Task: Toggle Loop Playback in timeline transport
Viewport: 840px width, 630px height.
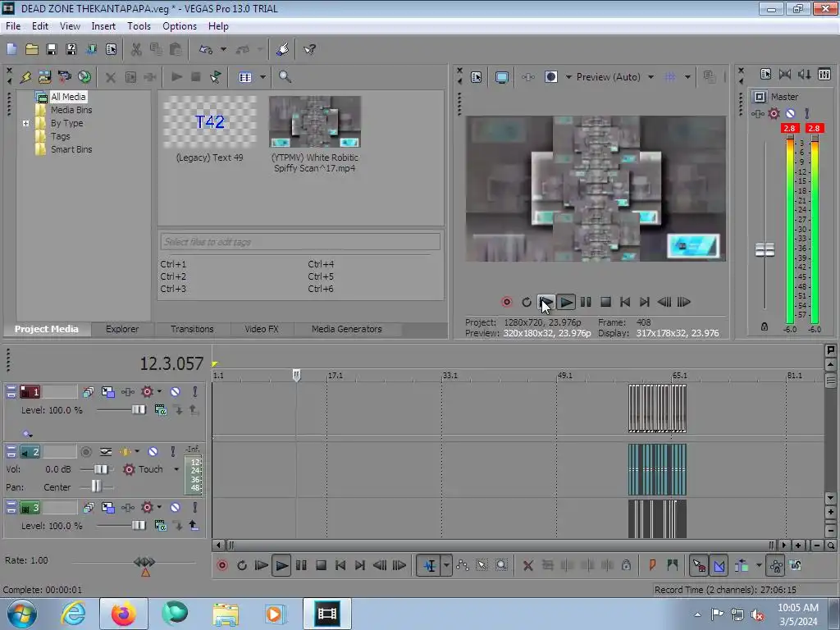Action: pyautogui.click(x=242, y=565)
